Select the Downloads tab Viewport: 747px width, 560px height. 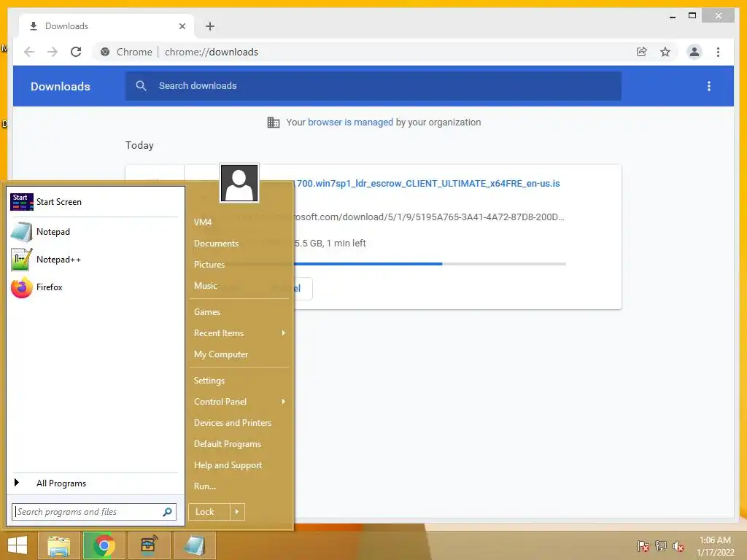(x=107, y=26)
